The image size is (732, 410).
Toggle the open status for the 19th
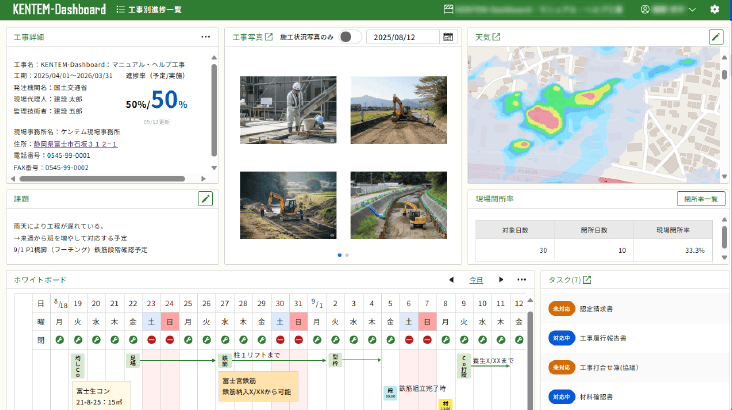tap(78, 340)
